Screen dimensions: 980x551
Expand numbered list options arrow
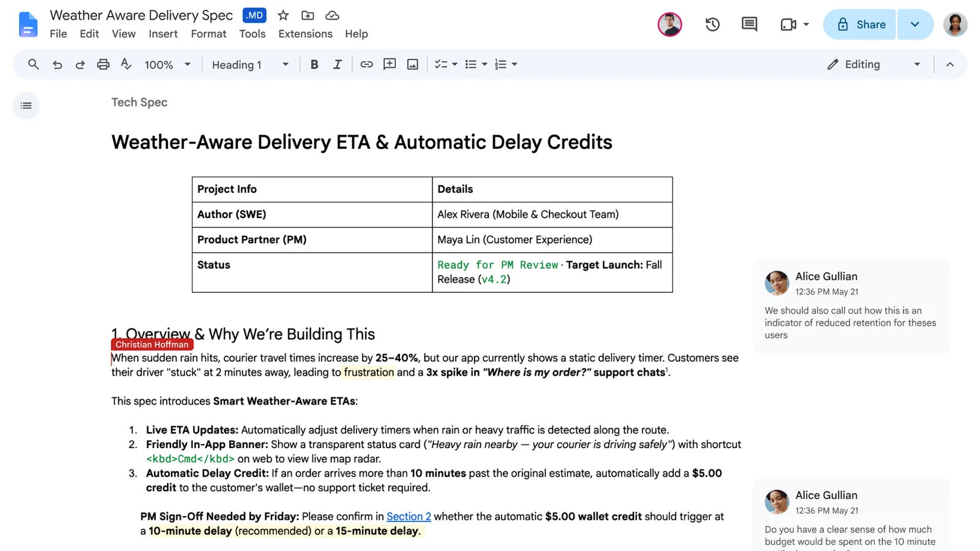pyautogui.click(x=514, y=64)
